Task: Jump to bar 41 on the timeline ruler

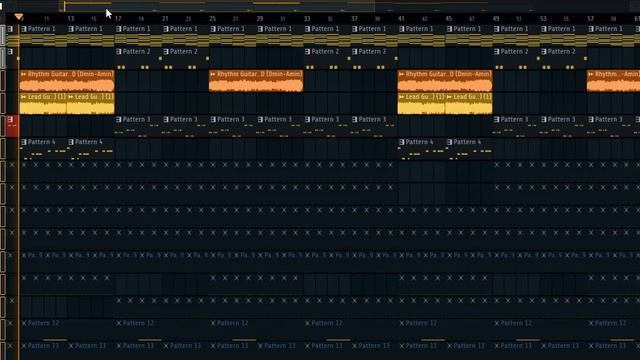Action: click(401, 19)
